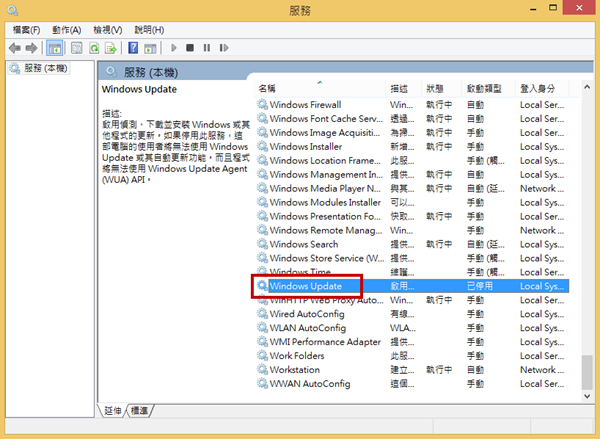Screen dimensions: 600x439
Task: Open the 檔案(F) menu
Action: (x=26, y=30)
